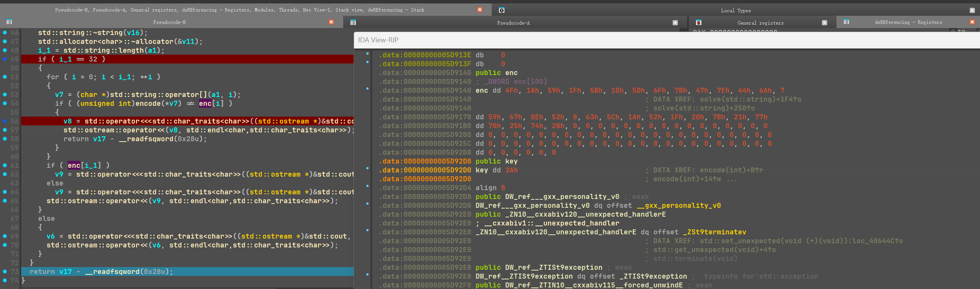Switch to the General registers tab
Image resolution: width=980 pixels, height=289 pixels.
[x=760, y=23]
